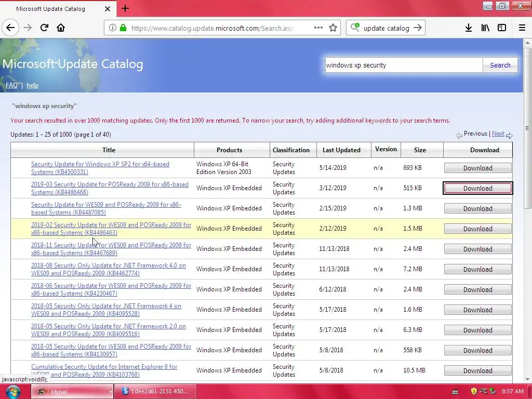Click the previous page arrow icon
Image resolution: width=532 pixels, height=399 pixels.
459,136
